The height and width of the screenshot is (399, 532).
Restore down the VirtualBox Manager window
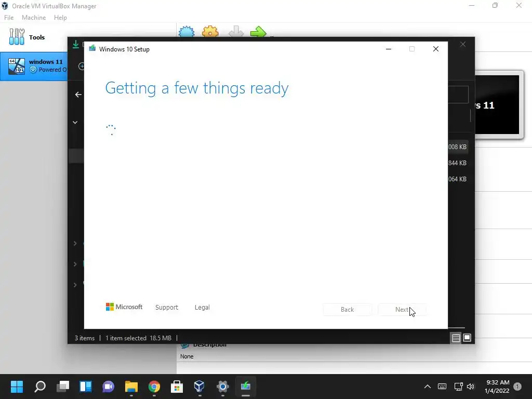495,5
